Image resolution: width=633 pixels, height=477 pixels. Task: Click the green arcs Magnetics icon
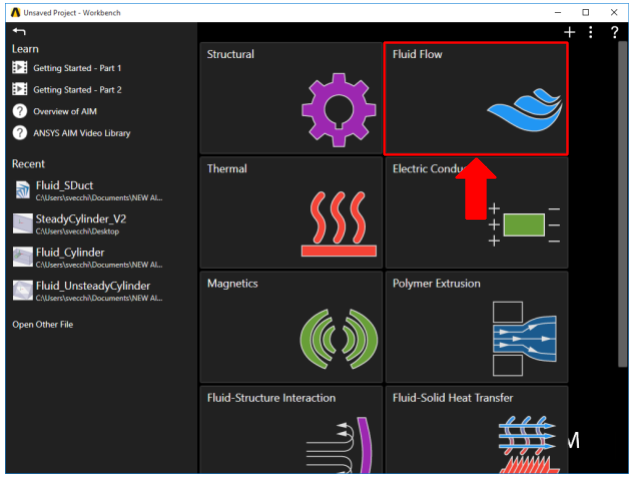pyautogui.click(x=339, y=339)
